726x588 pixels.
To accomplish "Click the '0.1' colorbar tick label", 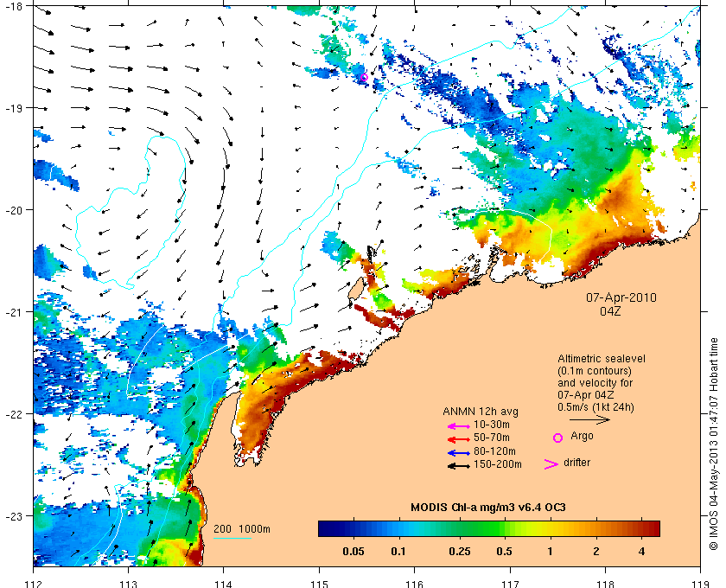I will 398,552.
